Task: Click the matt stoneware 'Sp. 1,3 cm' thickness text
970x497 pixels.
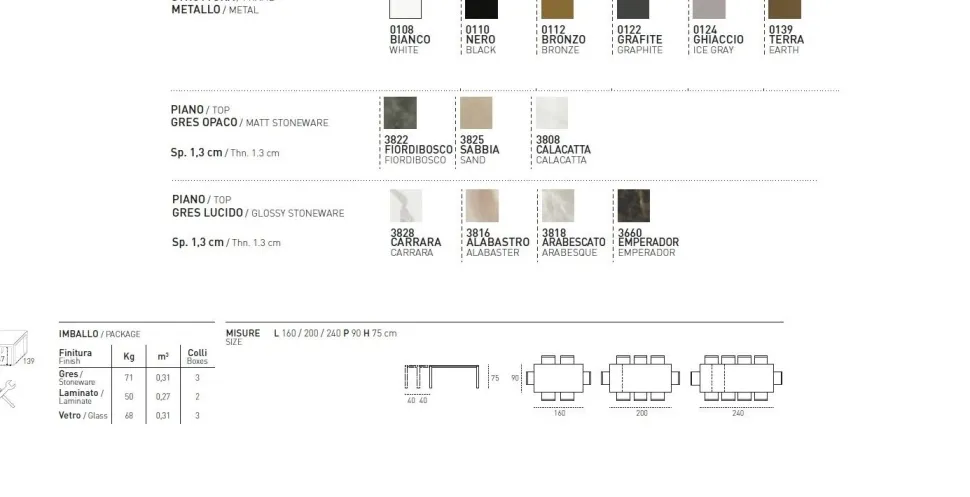Action: [225, 153]
